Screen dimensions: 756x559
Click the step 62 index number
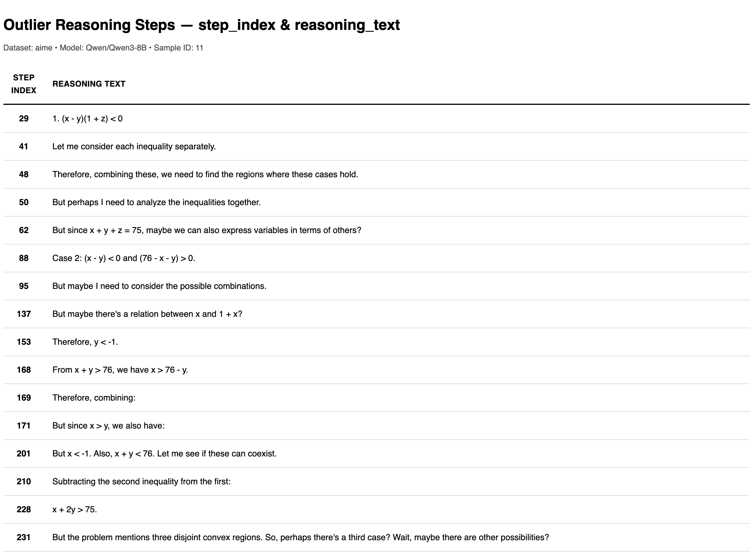pyautogui.click(x=24, y=230)
